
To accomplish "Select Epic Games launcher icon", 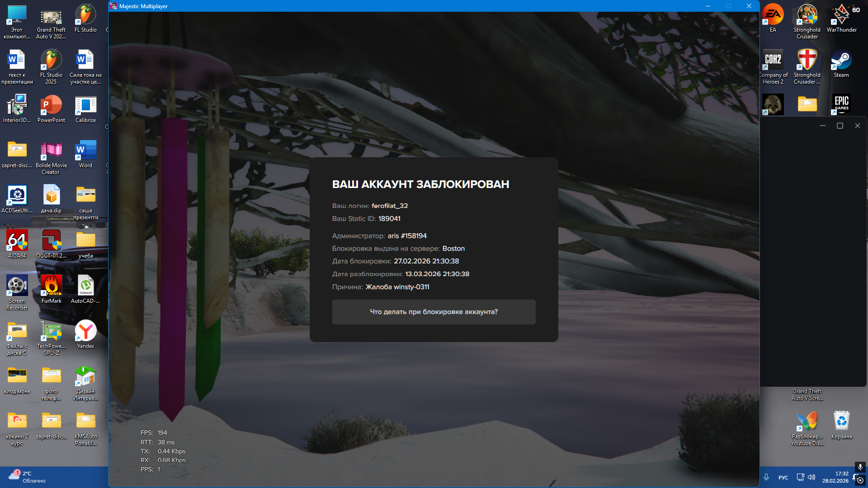I will 841,104.
